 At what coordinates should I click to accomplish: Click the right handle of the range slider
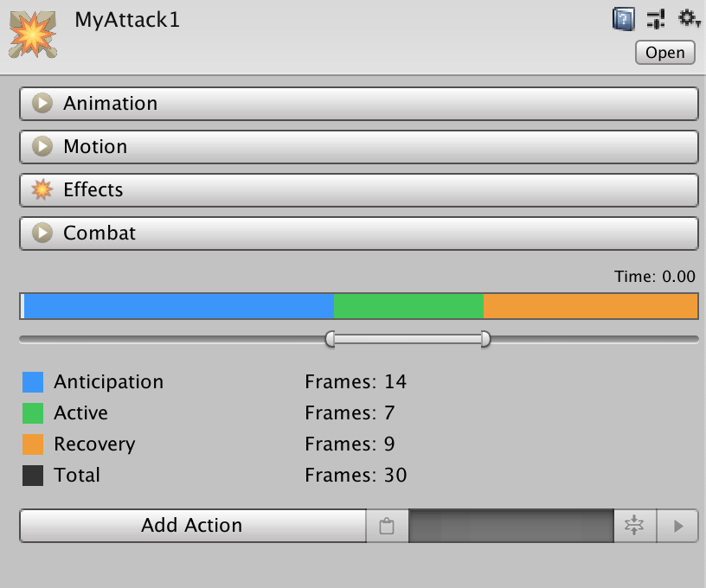(485, 339)
